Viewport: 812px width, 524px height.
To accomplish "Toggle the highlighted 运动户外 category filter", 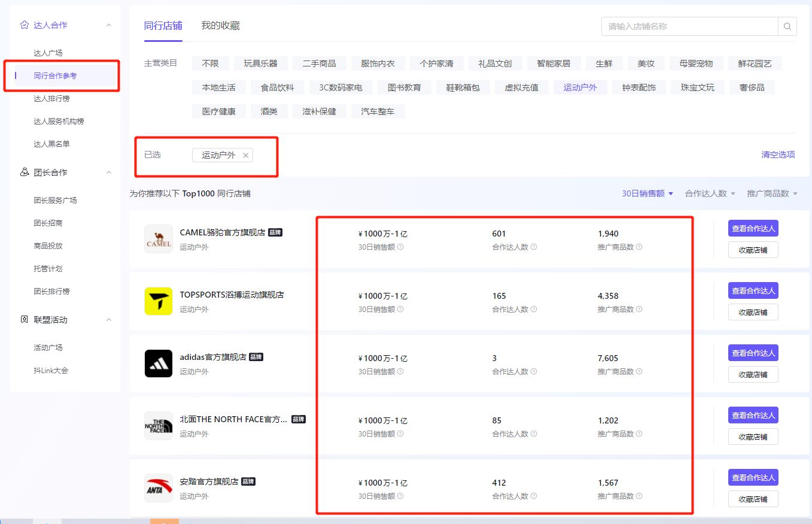I will coord(580,87).
